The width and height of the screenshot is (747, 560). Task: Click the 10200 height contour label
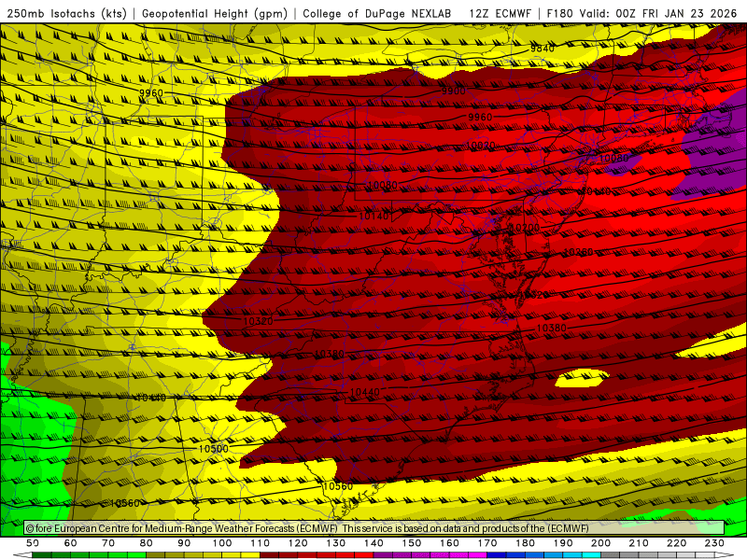[x=525, y=228]
